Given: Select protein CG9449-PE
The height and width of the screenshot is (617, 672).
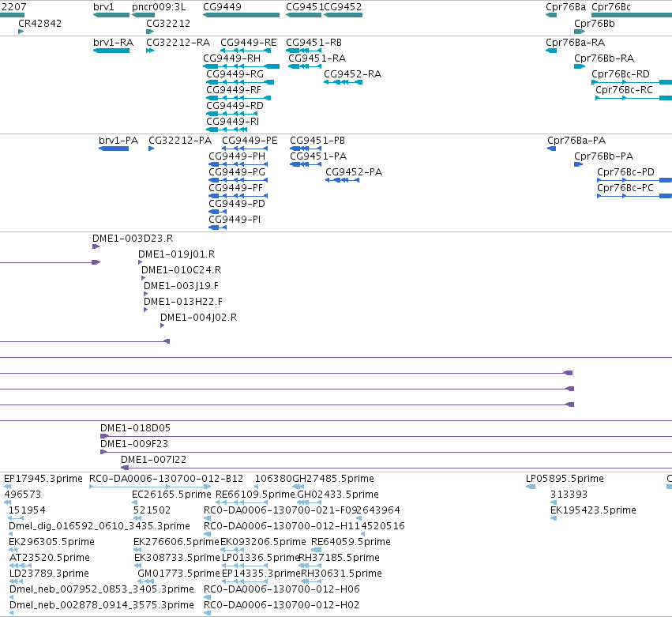Looking at the screenshot, I should click(x=250, y=141).
